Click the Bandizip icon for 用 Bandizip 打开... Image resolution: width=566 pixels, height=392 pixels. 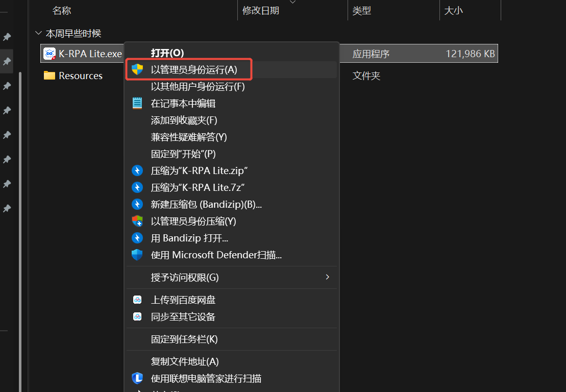point(137,238)
